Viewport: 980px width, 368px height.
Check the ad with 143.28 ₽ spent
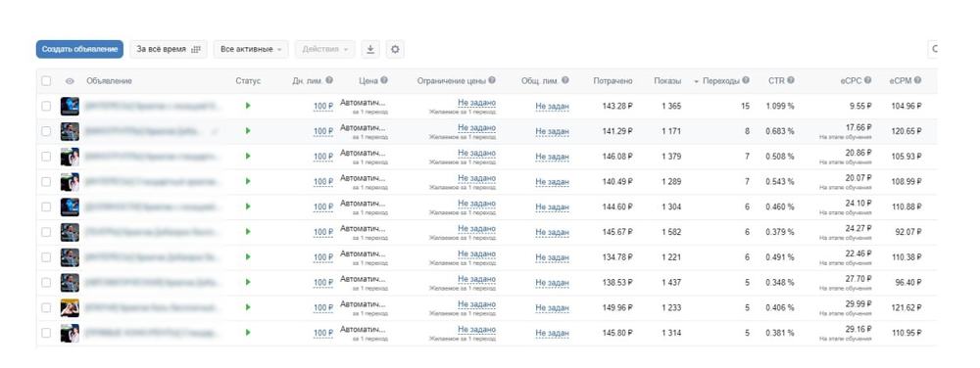pos(46,106)
